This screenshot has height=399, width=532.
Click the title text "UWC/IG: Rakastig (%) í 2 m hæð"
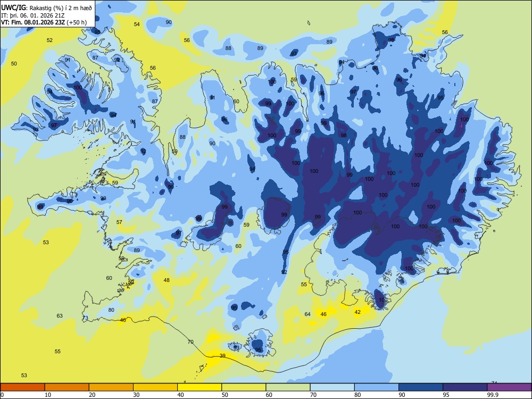point(46,7)
